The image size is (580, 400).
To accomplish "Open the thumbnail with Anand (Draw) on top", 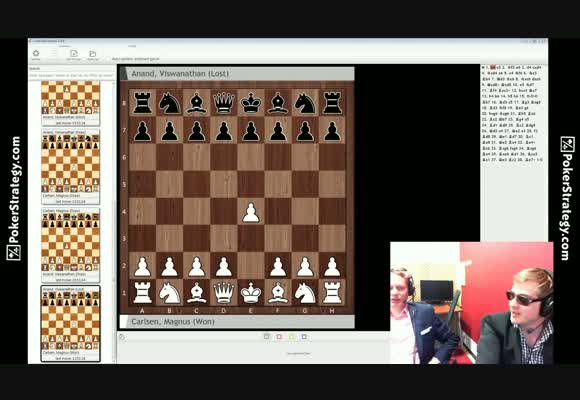I will pos(70,167).
